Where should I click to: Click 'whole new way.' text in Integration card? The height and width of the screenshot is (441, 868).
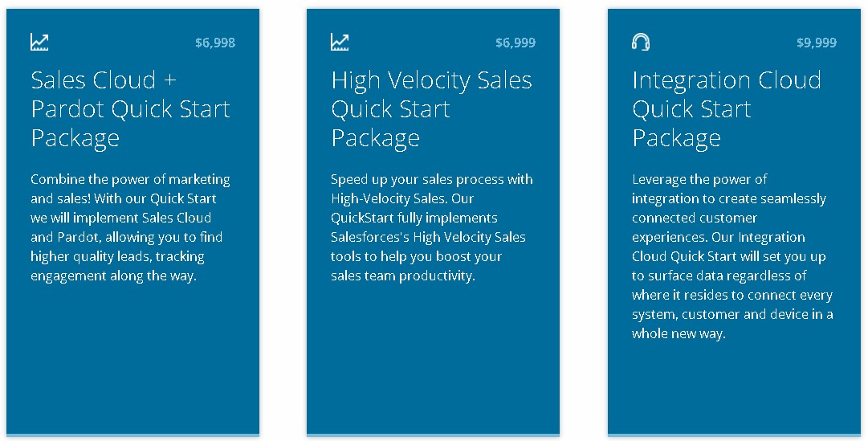[x=679, y=333]
